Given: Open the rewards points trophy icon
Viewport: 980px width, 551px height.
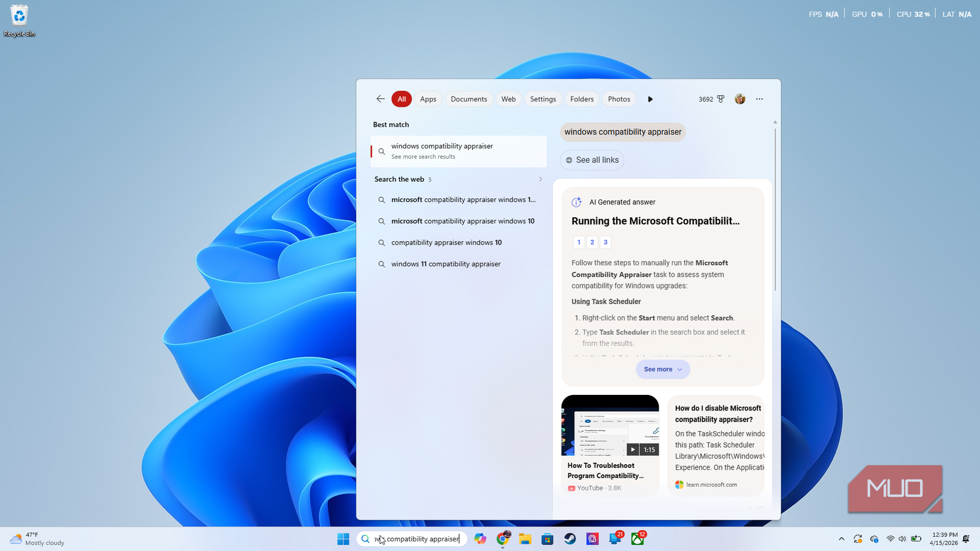Looking at the screenshot, I should (x=720, y=99).
